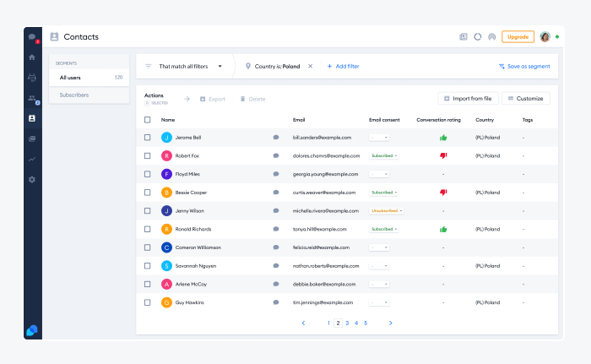The image size is (591, 364).
Task: Open the chatbot icon in the sidebar
Action: click(x=32, y=78)
